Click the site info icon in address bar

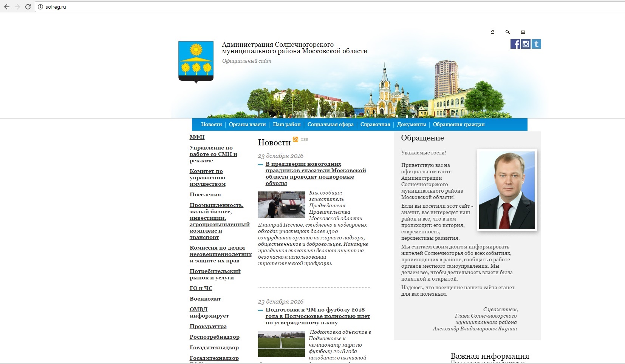40,7
